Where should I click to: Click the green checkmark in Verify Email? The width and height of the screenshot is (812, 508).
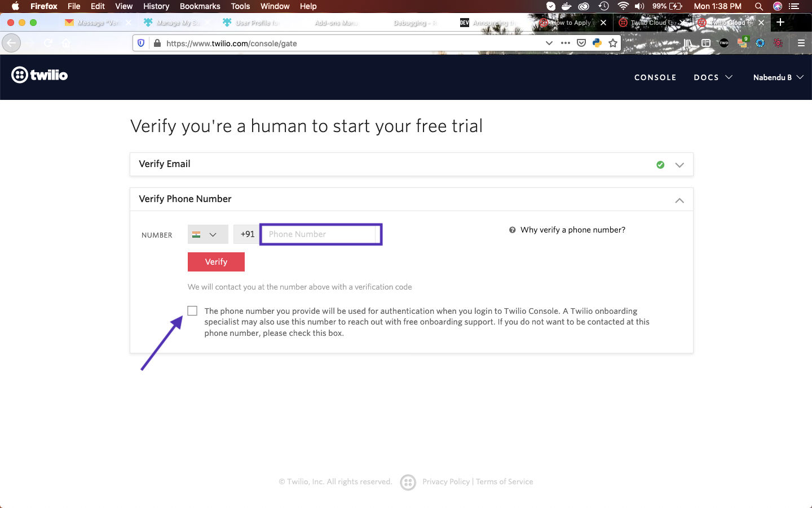click(x=660, y=165)
